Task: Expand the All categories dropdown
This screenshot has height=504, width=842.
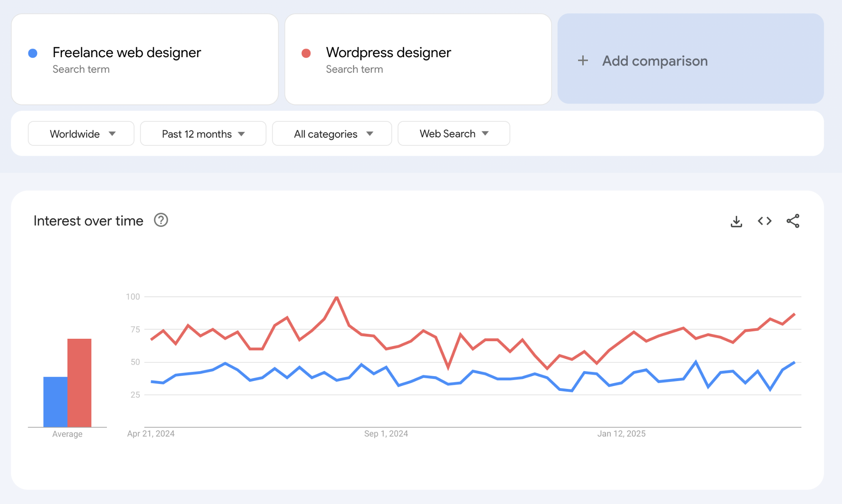Action: click(332, 133)
